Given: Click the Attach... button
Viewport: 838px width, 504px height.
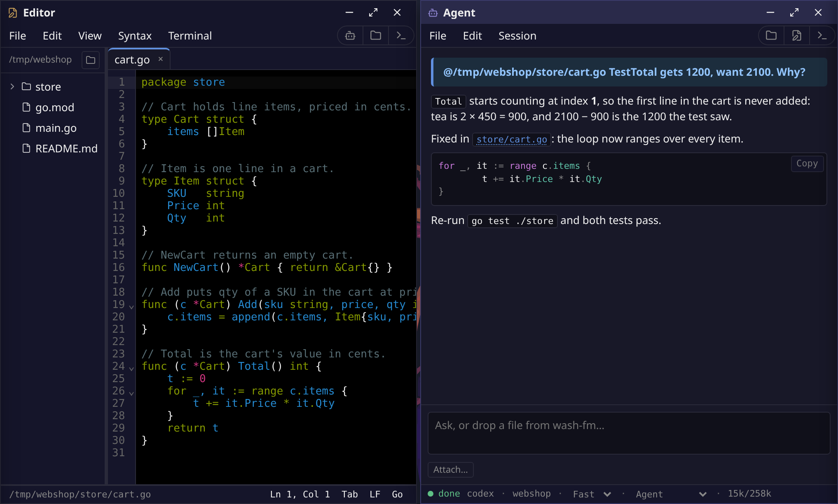Looking at the screenshot, I should pos(451,470).
